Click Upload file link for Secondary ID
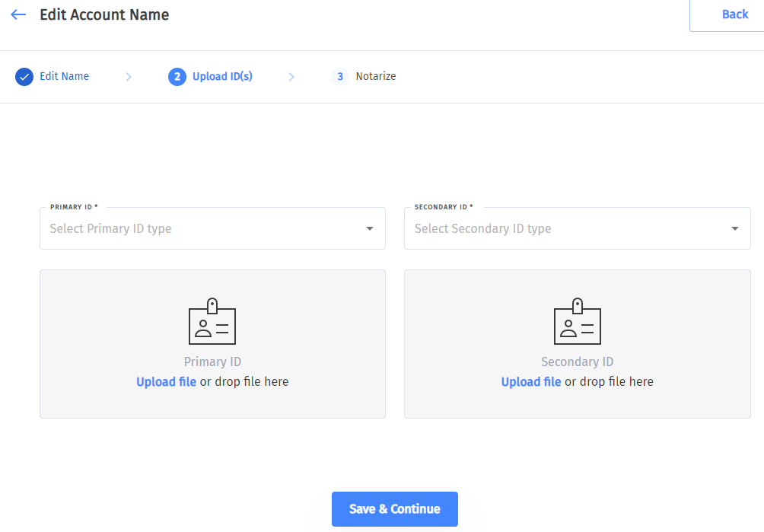This screenshot has height=532, width=764. [x=531, y=382]
